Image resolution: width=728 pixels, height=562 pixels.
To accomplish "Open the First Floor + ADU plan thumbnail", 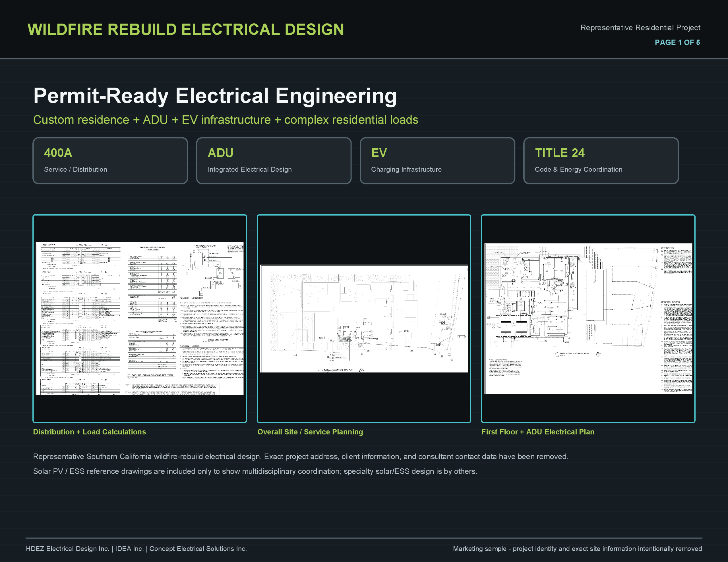I will (x=588, y=319).
